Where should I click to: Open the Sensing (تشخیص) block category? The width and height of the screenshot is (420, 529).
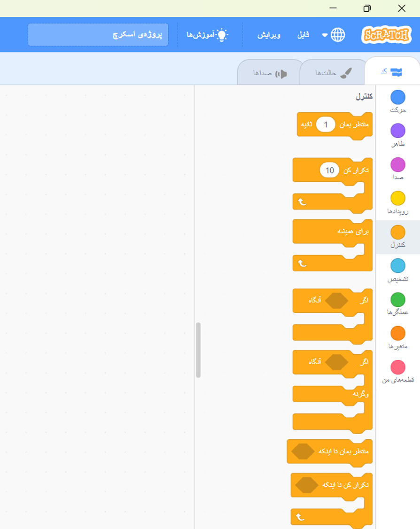coord(398,270)
